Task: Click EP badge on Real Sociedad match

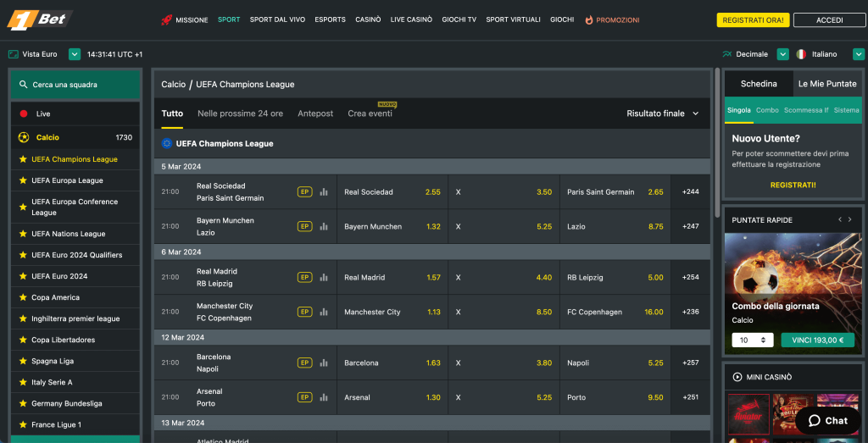Action: (x=305, y=192)
